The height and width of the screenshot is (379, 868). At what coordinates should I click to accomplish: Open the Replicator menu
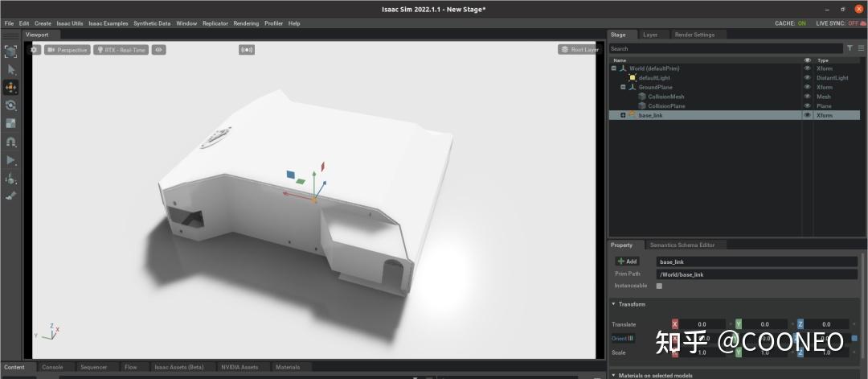point(215,23)
